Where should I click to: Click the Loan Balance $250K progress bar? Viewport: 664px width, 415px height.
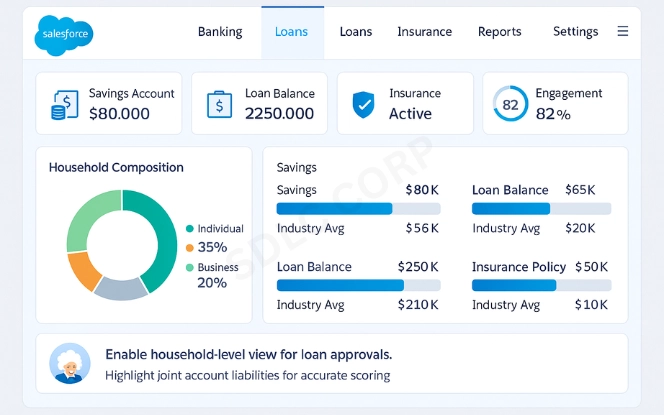point(358,285)
